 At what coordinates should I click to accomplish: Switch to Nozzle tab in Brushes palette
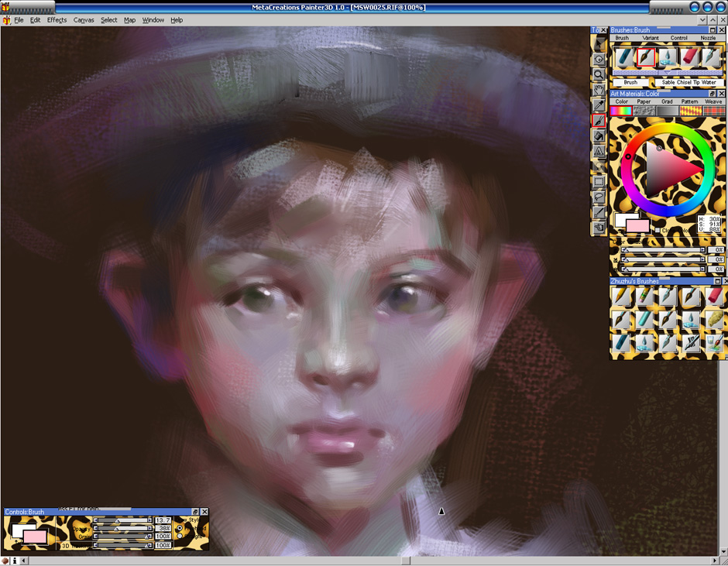(708, 38)
